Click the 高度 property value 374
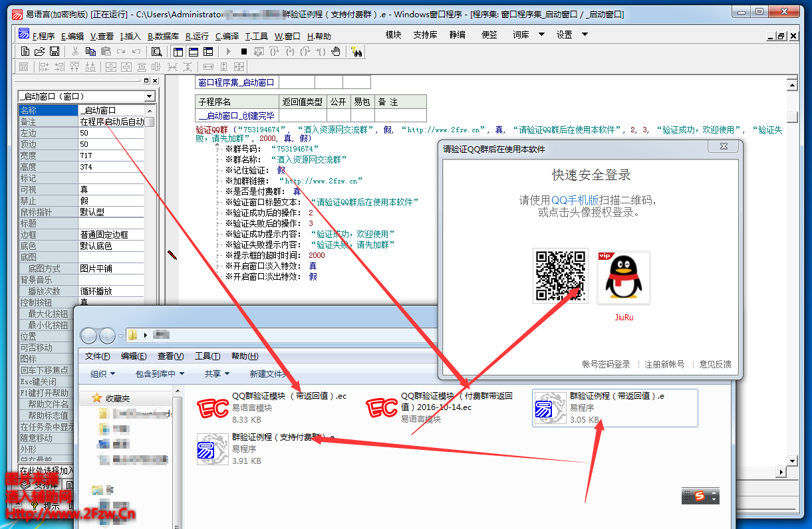 tap(111, 167)
